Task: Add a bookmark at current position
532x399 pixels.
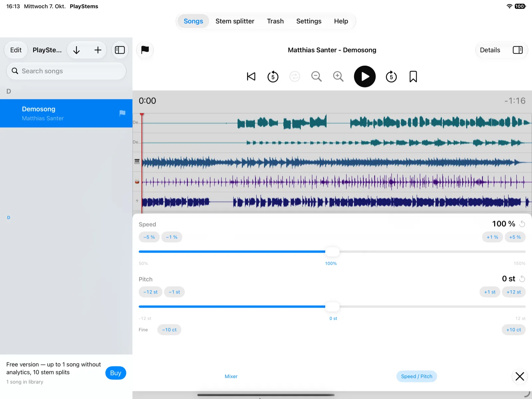Action: 413,77
